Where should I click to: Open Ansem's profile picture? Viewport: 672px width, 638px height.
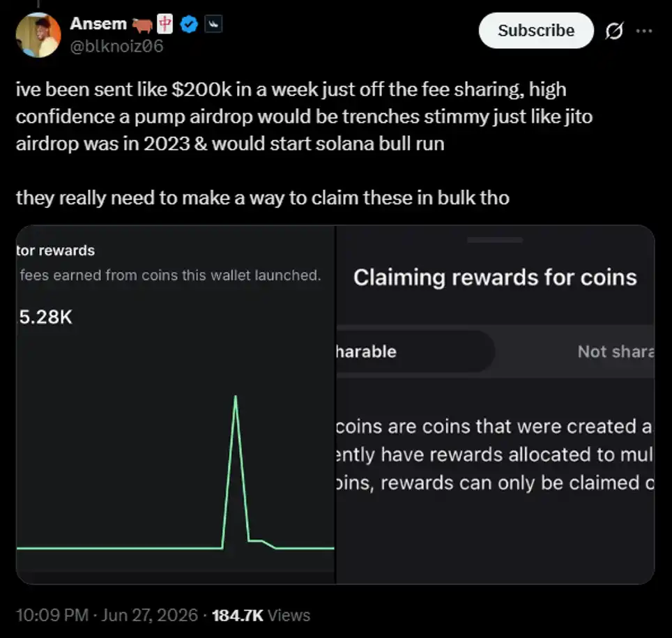coord(38,35)
